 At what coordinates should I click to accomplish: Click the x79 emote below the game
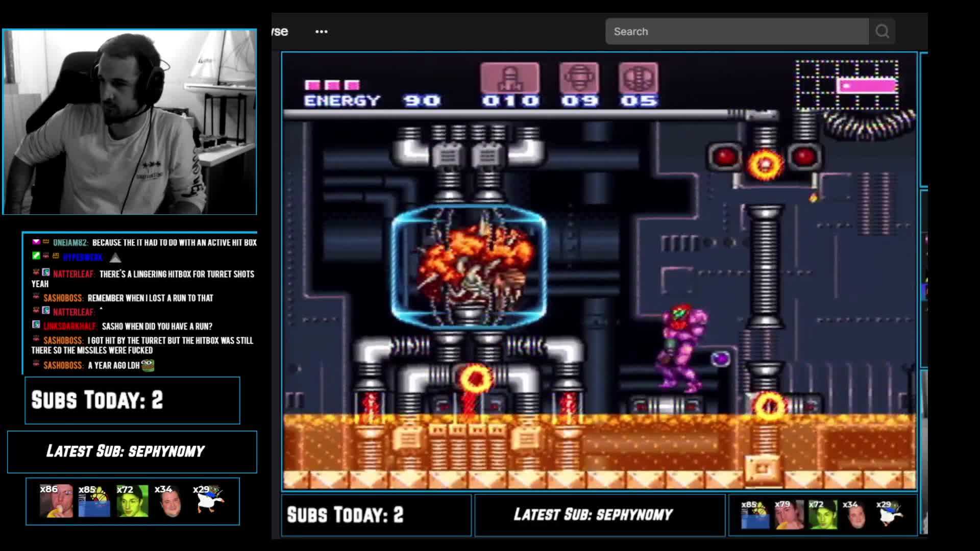point(789,514)
